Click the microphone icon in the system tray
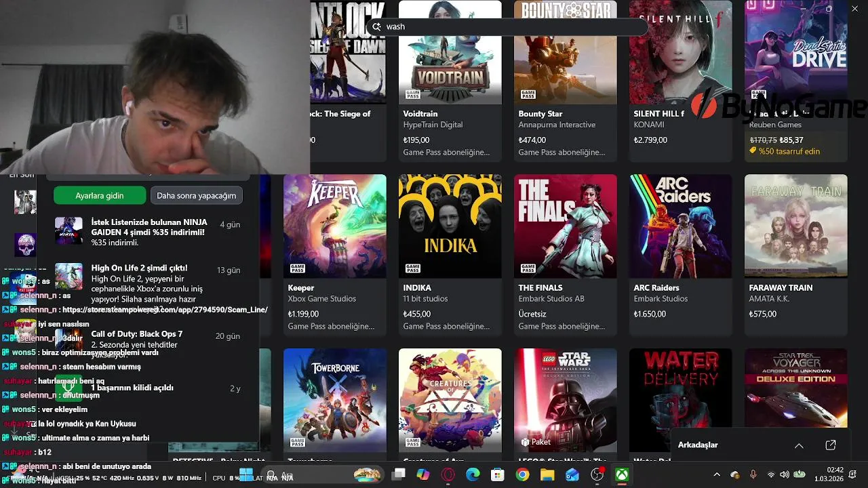The image size is (868, 488). (753, 474)
